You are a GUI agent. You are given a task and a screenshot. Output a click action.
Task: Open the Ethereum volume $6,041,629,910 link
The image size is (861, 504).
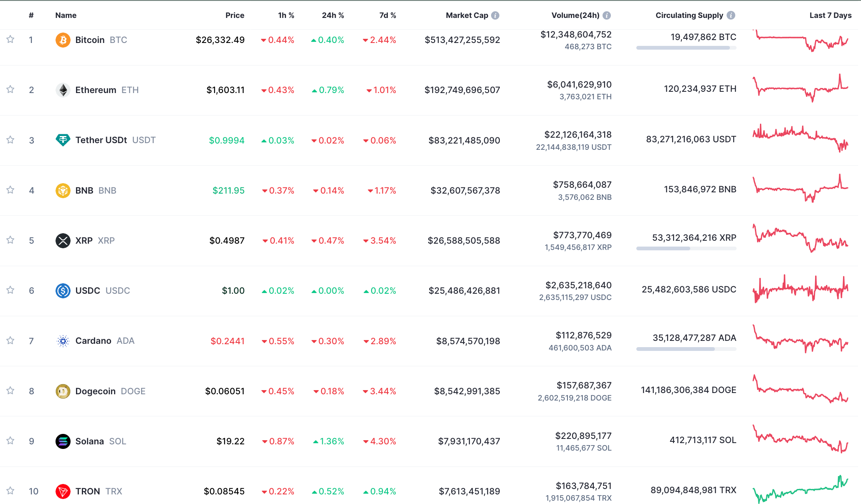click(579, 85)
